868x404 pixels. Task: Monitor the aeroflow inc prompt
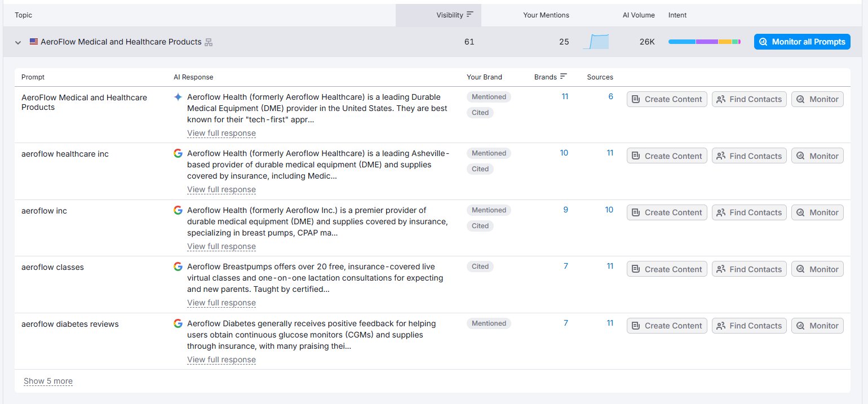tap(817, 212)
